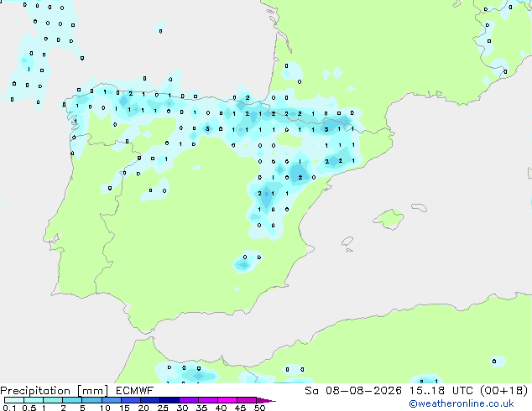This screenshot has height=411, width=532.
Task: Click the 45–50 mm legend color swatch
Action: click(247, 400)
